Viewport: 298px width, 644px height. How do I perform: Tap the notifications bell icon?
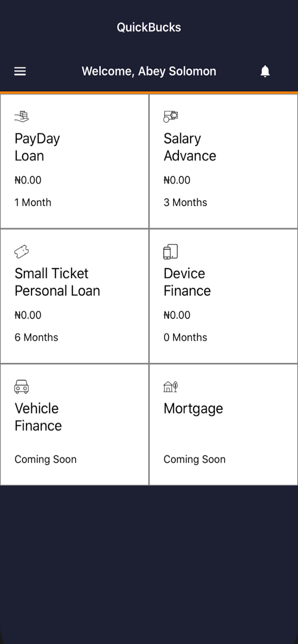(x=265, y=71)
